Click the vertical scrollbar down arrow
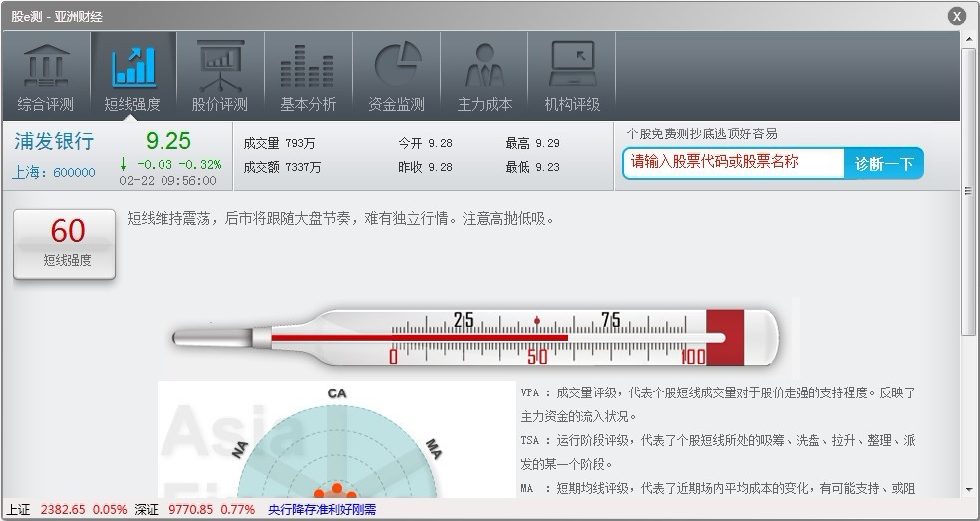This screenshot has width=980, height=521. click(x=969, y=490)
